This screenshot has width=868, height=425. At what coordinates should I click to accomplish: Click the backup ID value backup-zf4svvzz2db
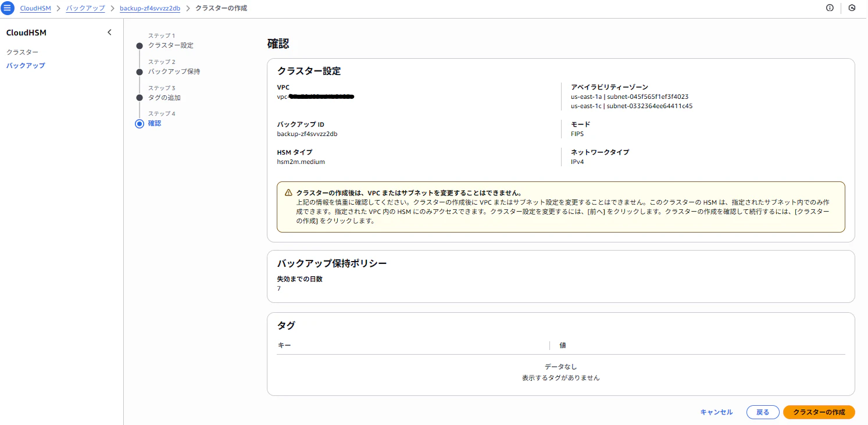point(307,134)
